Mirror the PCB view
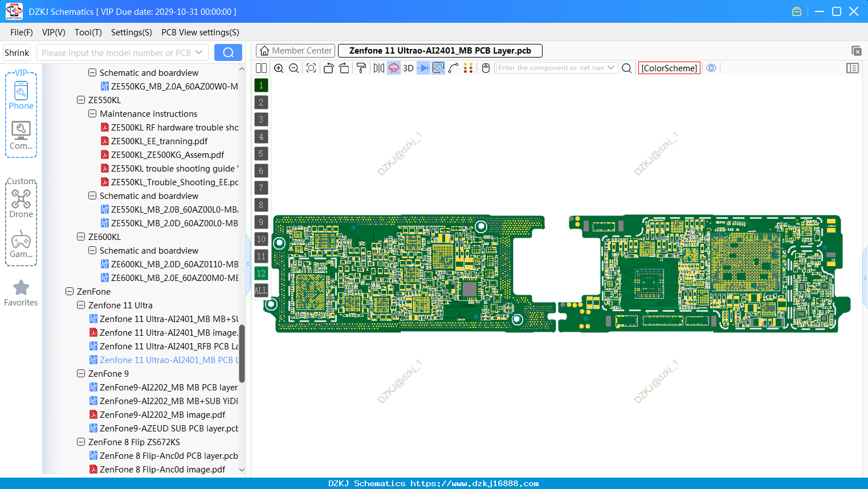Image resolution: width=868 pixels, height=489 pixels. click(x=379, y=68)
